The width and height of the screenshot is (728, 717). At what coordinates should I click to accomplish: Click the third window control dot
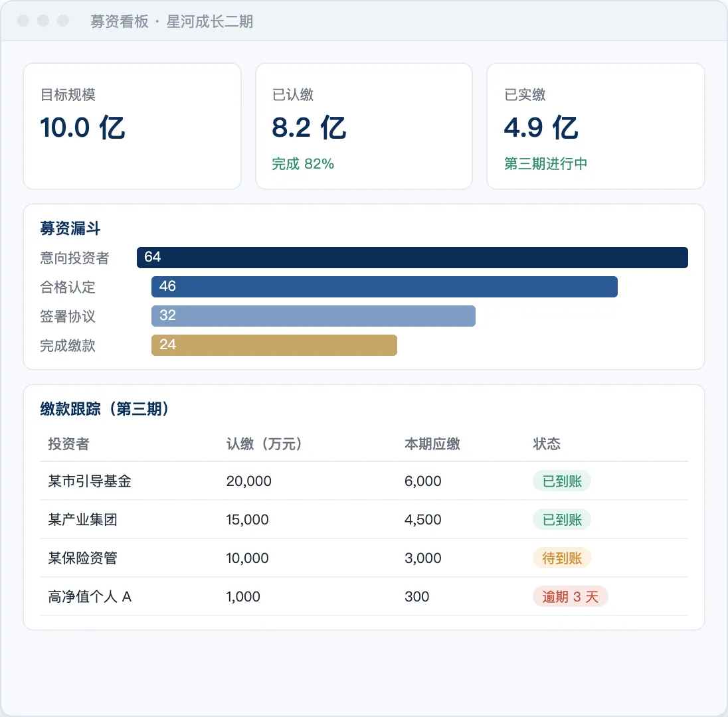click(63, 21)
